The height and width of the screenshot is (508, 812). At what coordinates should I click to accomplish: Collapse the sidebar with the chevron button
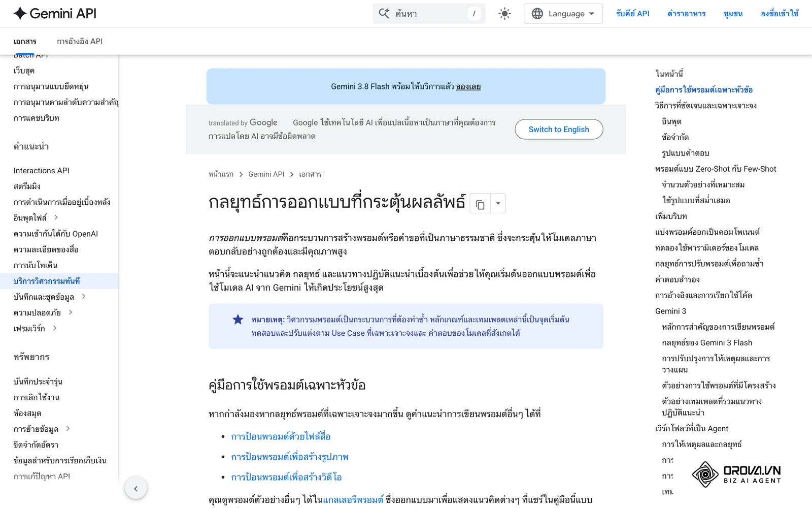click(136, 489)
